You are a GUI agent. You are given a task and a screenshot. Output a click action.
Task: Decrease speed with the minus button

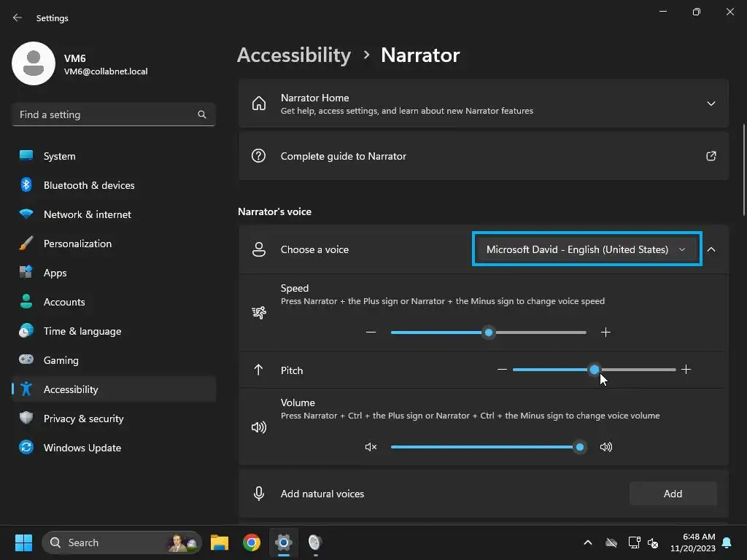[371, 332]
